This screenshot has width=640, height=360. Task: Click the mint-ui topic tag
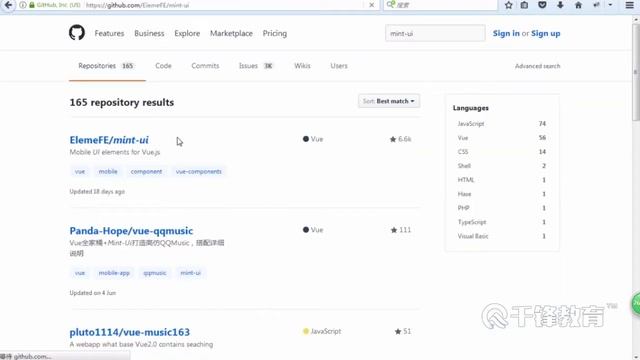coord(190,273)
